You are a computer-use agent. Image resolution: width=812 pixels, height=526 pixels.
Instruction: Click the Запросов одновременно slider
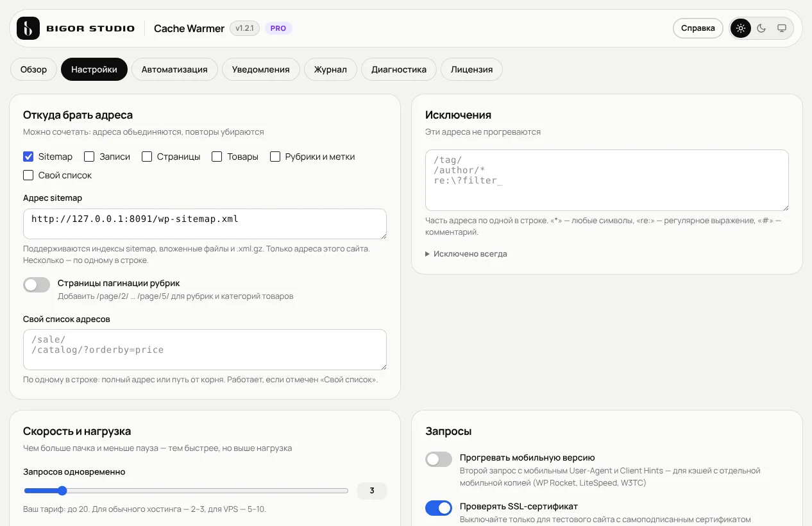186,491
